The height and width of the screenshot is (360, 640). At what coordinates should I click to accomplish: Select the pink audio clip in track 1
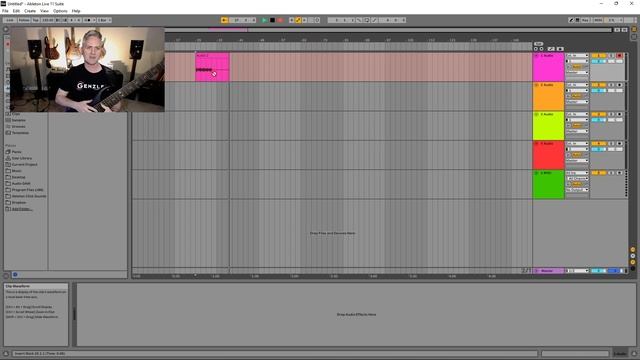pyautogui.click(x=212, y=67)
